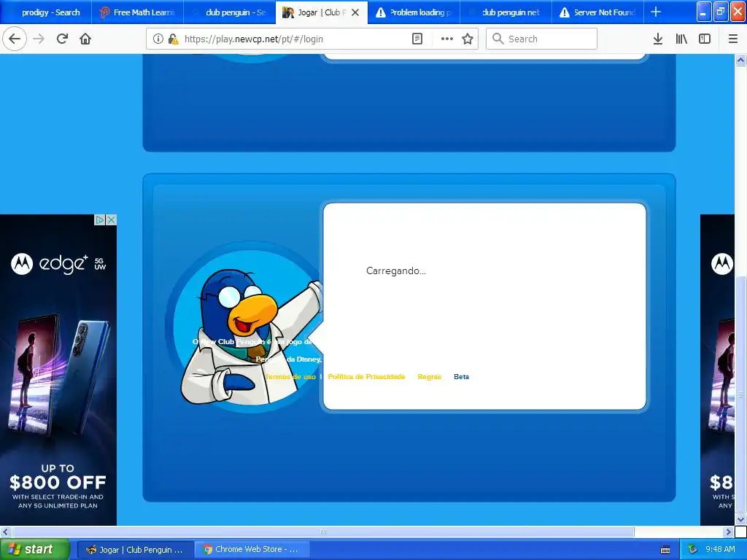Click the tray icon next to clock
The width and height of the screenshot is (747, 560).
pos(693,550)
